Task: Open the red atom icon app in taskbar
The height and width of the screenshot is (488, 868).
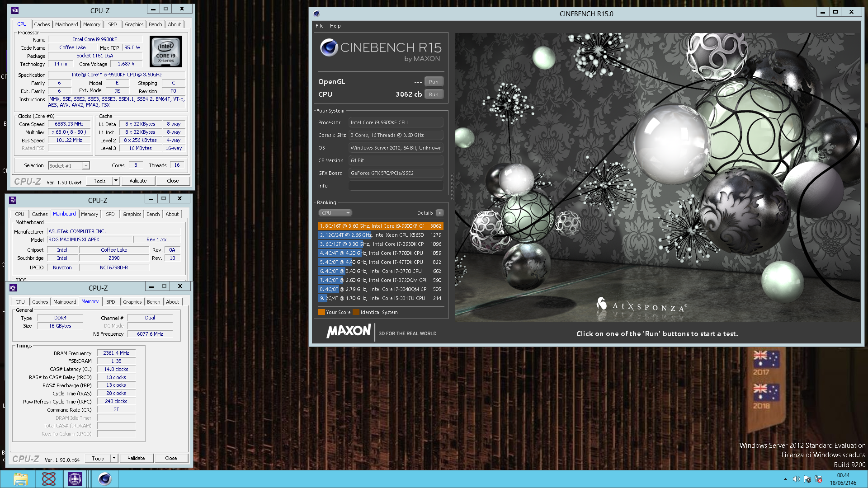Action: (48, 479)
